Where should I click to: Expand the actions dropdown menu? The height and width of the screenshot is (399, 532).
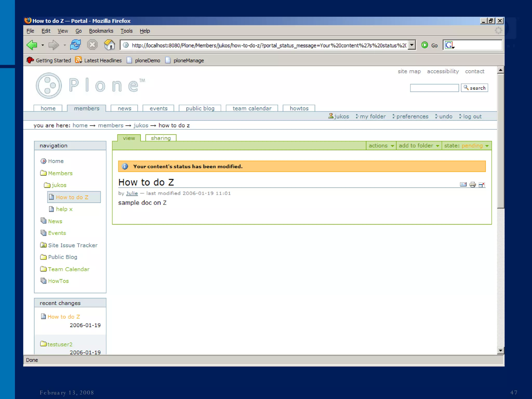coord(381,146)
